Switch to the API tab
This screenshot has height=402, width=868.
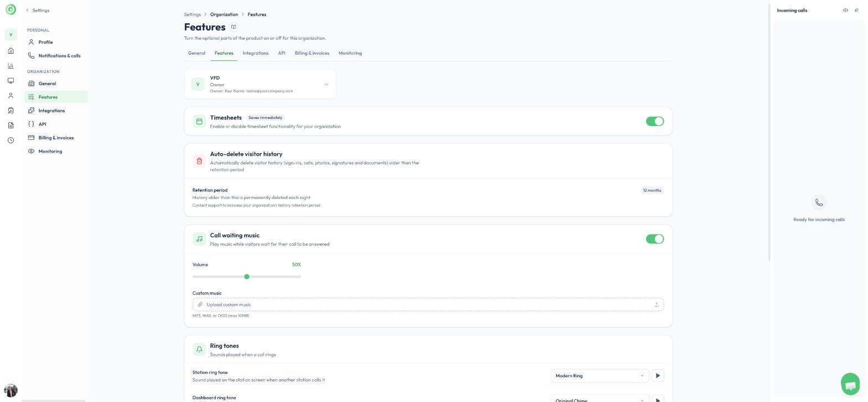coord(282,53)
